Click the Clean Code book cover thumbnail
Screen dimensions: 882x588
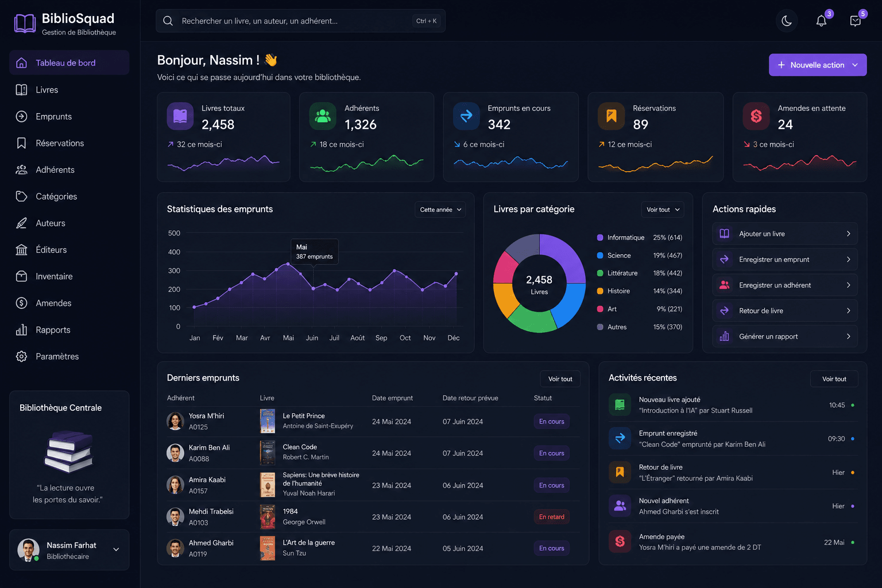268,452
